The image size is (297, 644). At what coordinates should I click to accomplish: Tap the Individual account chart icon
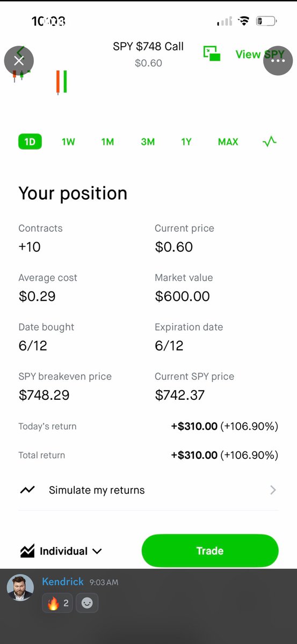27,551
